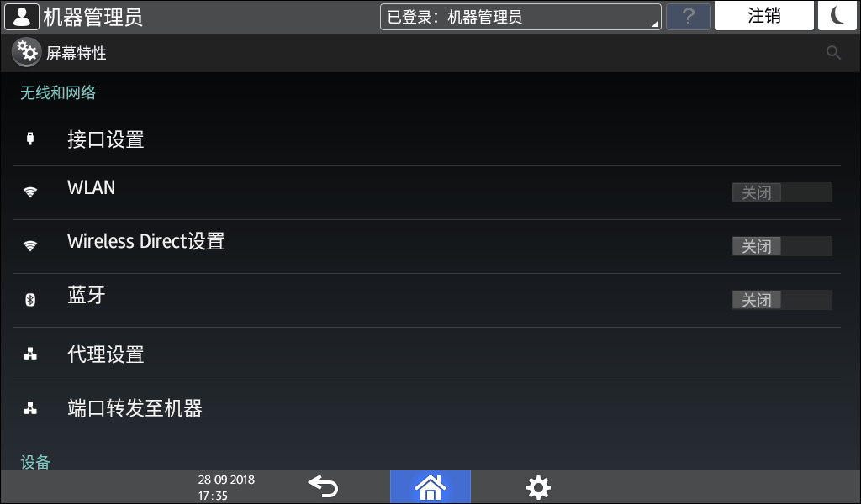This screenshot has width=861, height=504.
Task: Open settings gear in bottom bar
Action: [538, 487]
